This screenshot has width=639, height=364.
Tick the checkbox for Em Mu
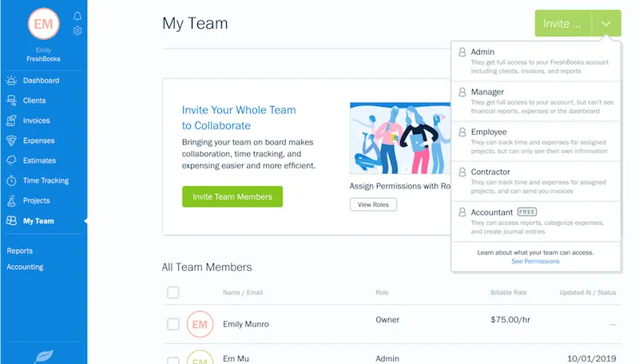(x=173, y=356)
